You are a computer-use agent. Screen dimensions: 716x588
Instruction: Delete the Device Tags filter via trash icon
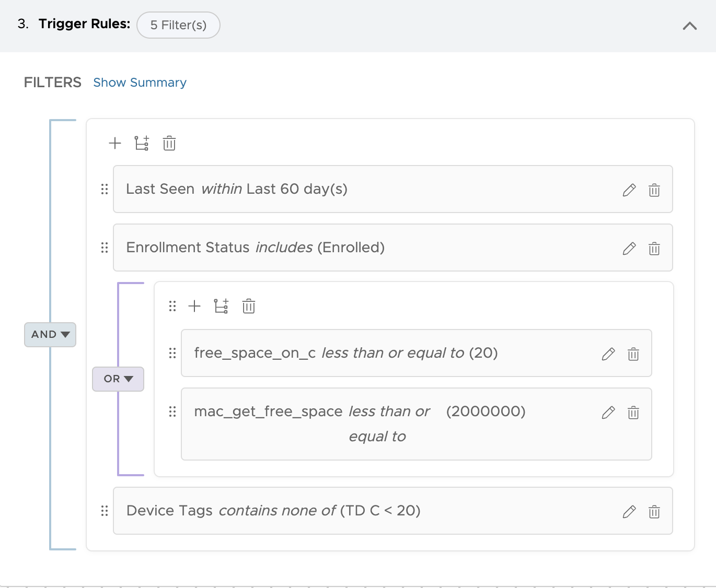pyautogui.click(x=654, y=512)
